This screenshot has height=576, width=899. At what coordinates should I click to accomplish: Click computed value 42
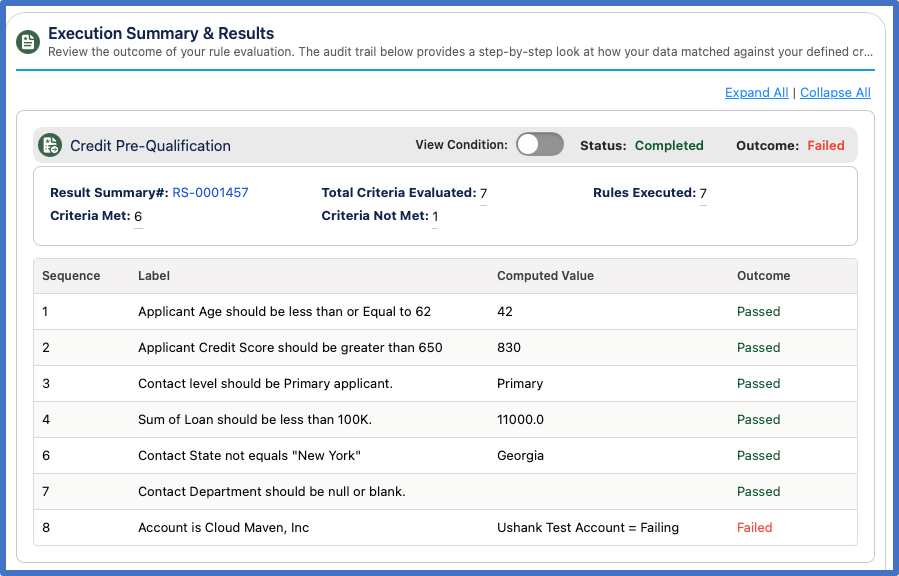505,312
